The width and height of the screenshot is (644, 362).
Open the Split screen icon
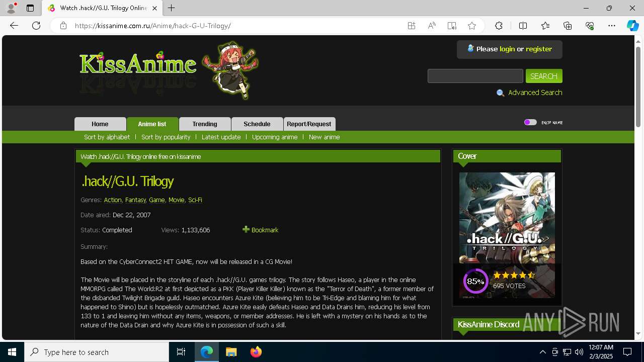523,26
